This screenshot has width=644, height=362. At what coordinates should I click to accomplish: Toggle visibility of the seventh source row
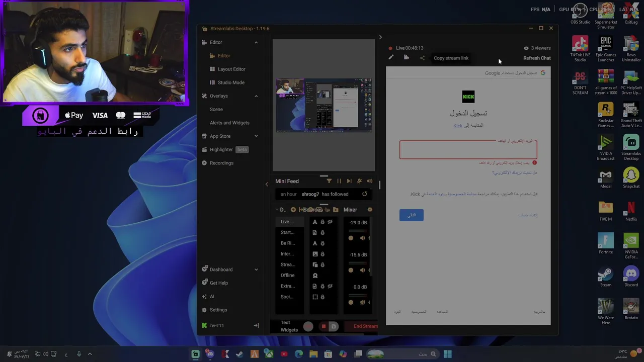click(330, 286)
